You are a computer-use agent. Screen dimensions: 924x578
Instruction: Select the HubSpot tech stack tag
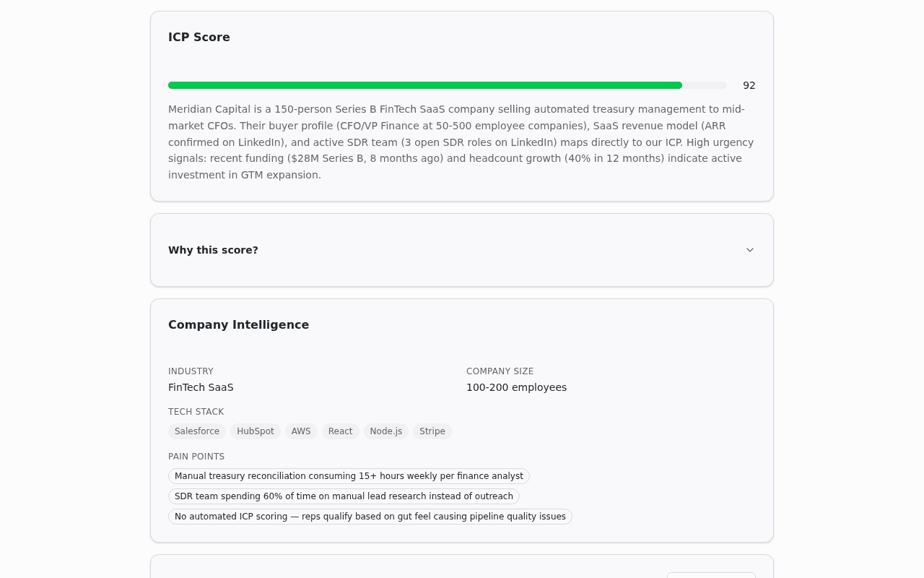(255, 431)
